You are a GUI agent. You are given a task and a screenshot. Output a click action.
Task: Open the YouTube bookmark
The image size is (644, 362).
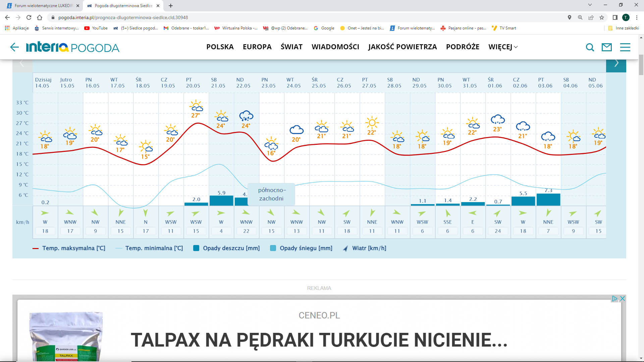96,28
